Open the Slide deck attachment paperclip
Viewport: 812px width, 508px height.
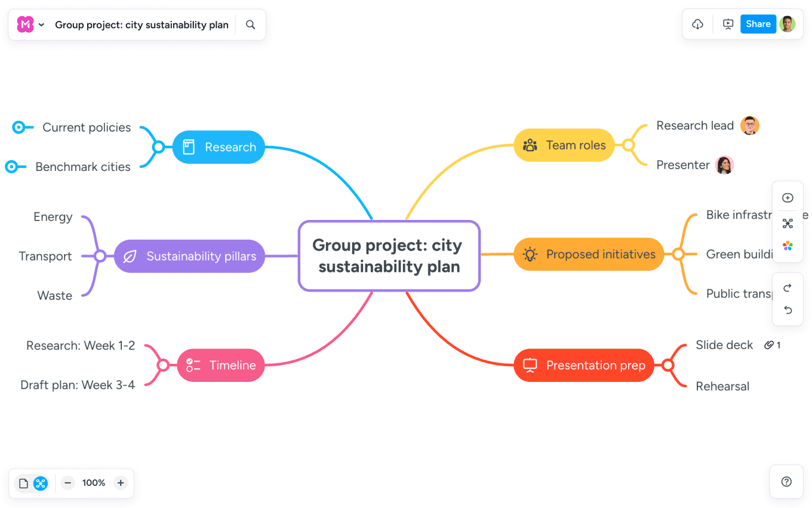pyautogui.click(x=769, y=345)
